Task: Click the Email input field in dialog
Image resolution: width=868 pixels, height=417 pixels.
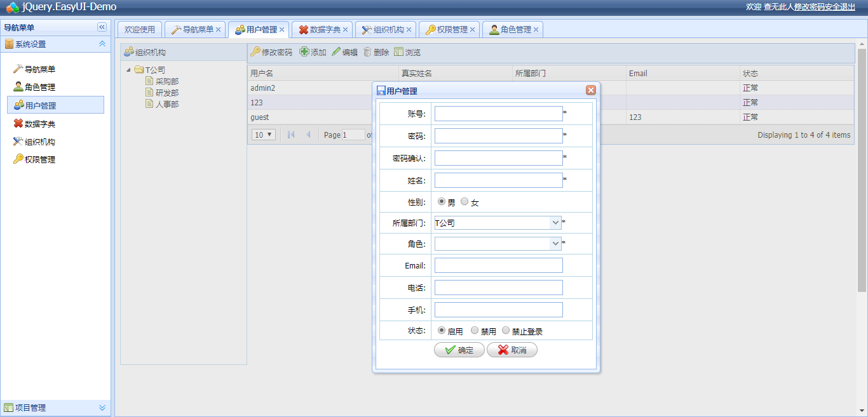Action: point(499,265)
